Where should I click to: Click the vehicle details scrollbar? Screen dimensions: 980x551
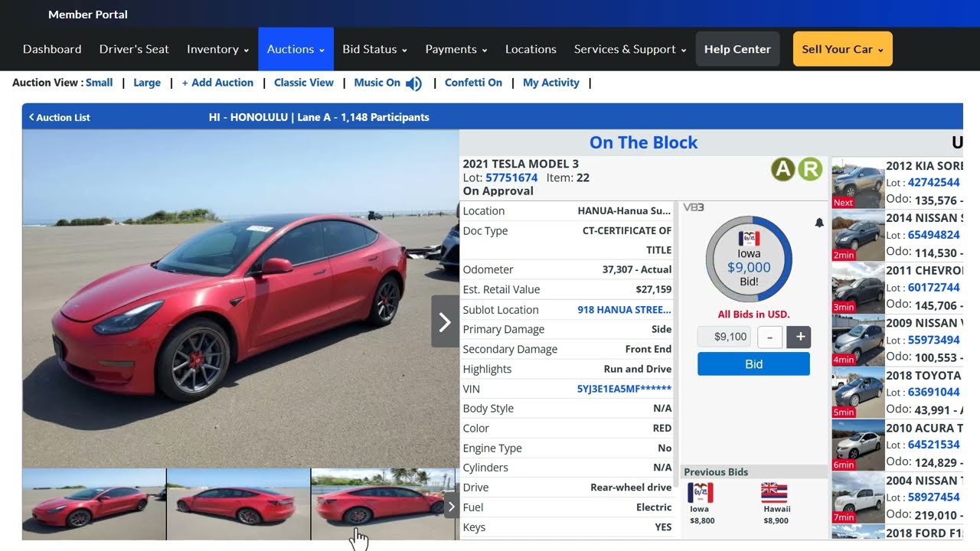676,346
